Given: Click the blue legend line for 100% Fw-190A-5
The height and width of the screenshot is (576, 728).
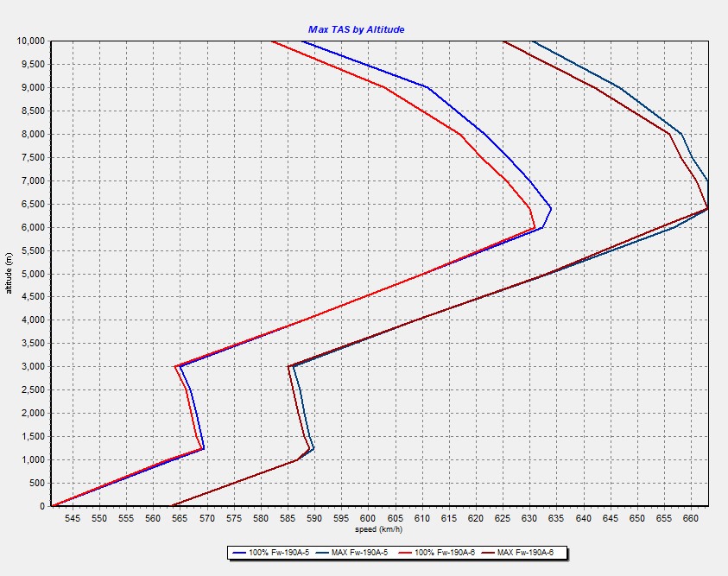Looking at the screenshot, I should point(238,553).
